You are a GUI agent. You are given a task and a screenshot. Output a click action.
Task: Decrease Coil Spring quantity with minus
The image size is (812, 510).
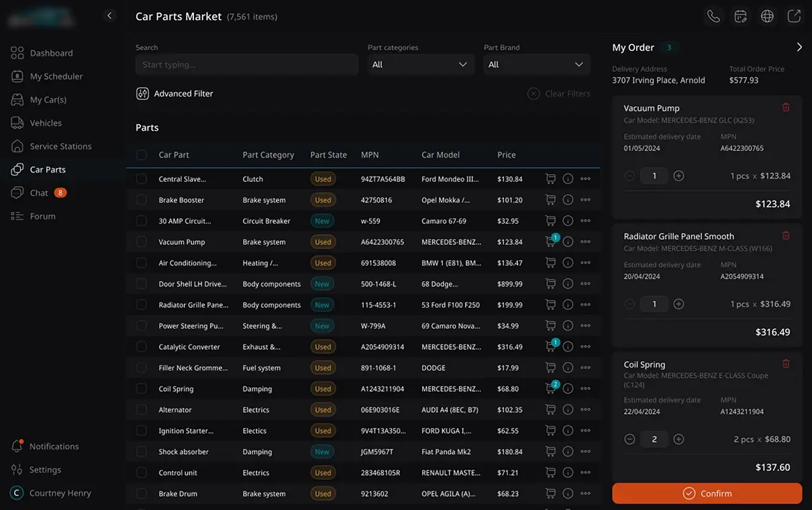629,439
